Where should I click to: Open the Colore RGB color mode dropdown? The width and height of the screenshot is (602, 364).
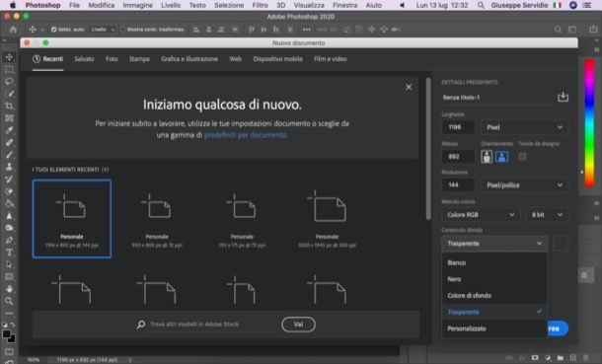[x=481, y=215]
